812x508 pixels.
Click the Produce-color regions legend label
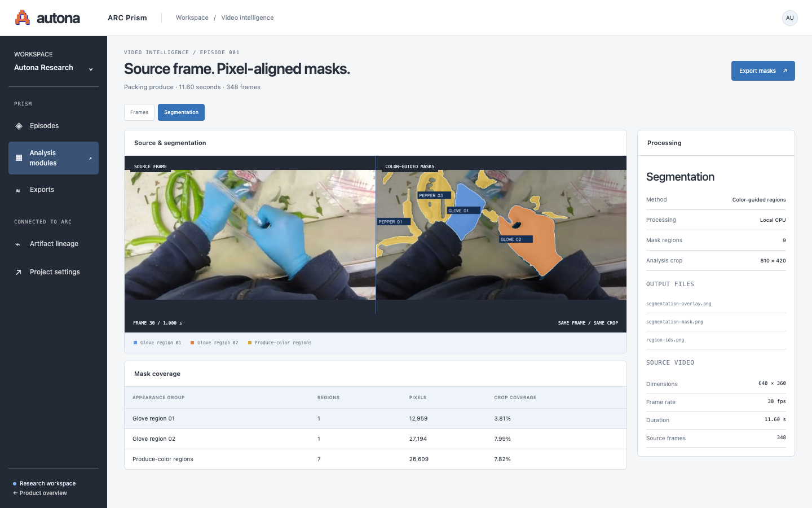[x=283, y=343]
